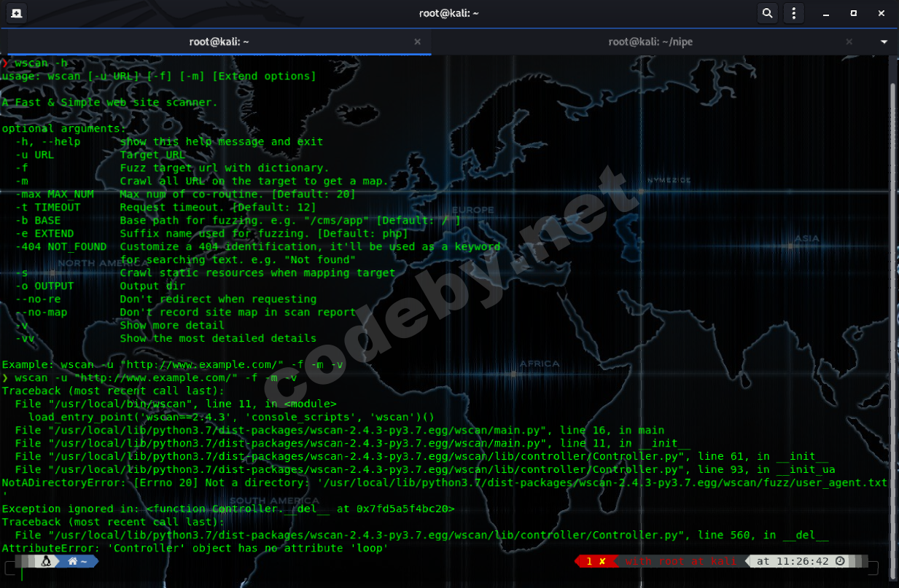Click the Linux penguin prompt icon
The height and width of the screenshot is (588, 899).
47,562
